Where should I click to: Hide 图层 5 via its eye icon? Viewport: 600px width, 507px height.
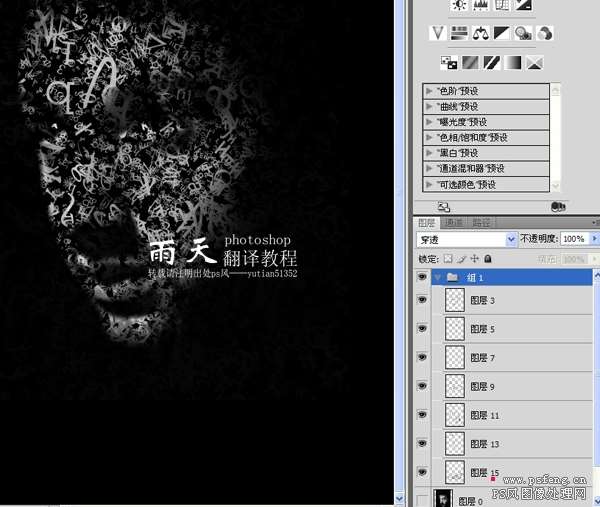coord(422,328)
